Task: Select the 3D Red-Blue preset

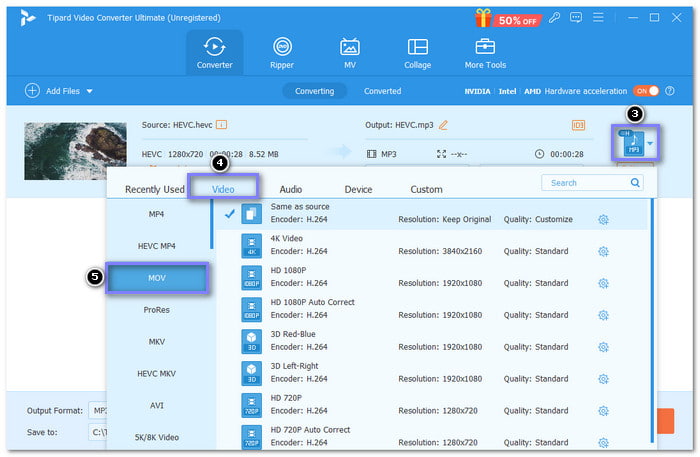Action: [432, 341]
